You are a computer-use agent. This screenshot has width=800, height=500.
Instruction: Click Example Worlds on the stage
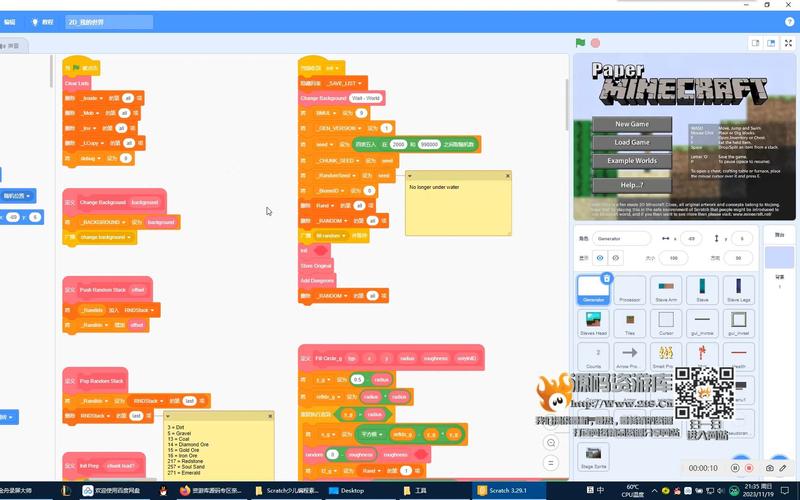click(632, 161)
